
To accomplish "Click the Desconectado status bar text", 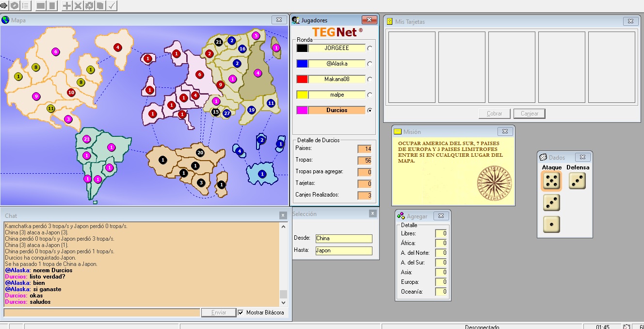I will point(482,327).
